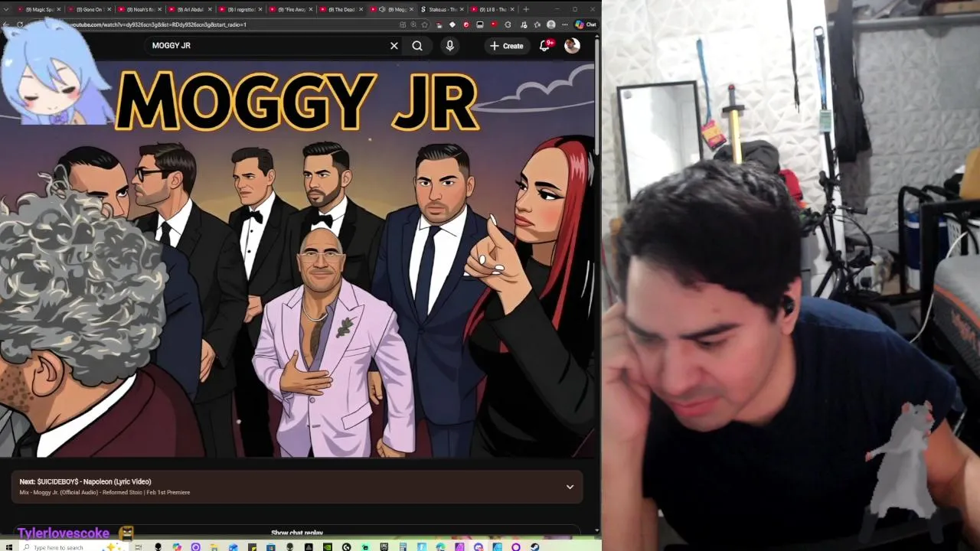The height and width of the screenshot is (551, 980).
Task: Switch to the The Dead browser tab
Action: [x=341, y=9]
